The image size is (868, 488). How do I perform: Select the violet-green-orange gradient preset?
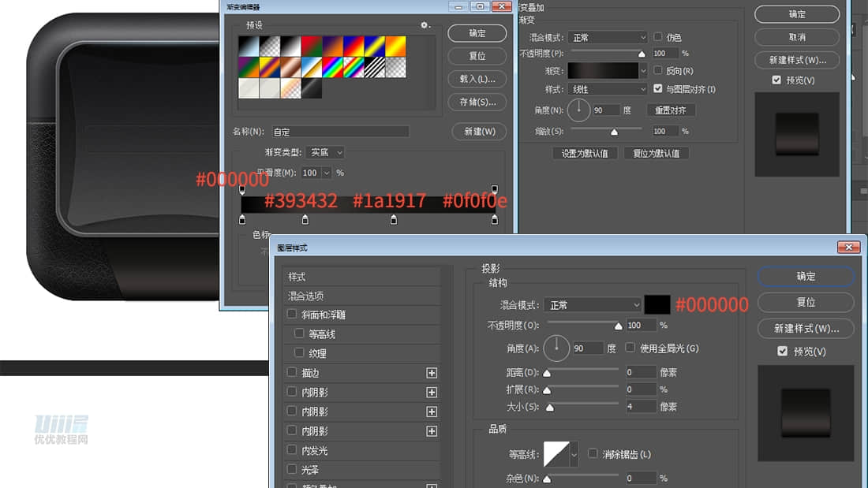[x=249, y=68]
